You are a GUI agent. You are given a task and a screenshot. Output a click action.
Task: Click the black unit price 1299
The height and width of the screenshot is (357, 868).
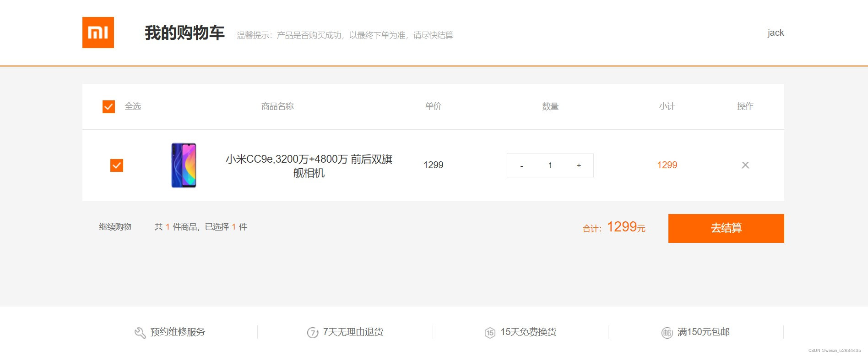pos(433,165)
